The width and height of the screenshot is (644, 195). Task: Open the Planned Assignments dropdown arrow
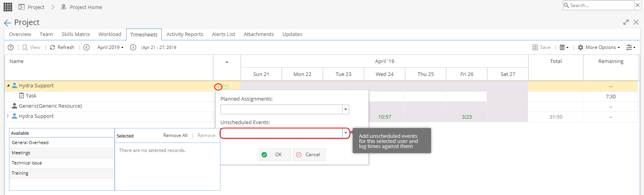click(346, 110)
